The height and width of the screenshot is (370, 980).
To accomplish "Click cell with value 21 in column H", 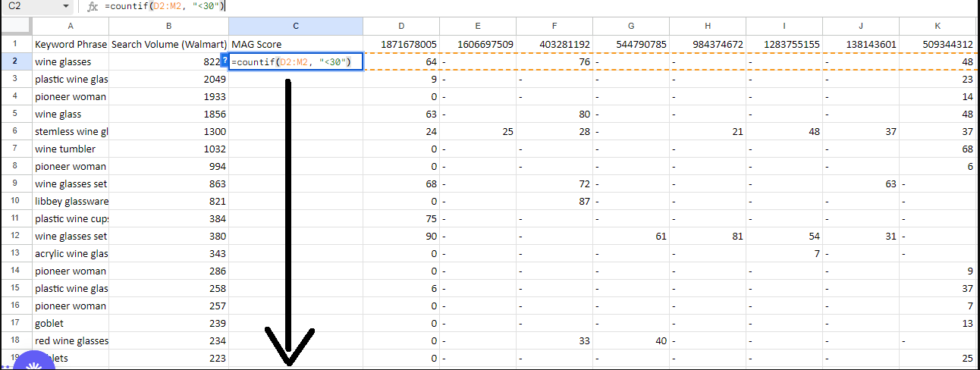I will [708, 131].
